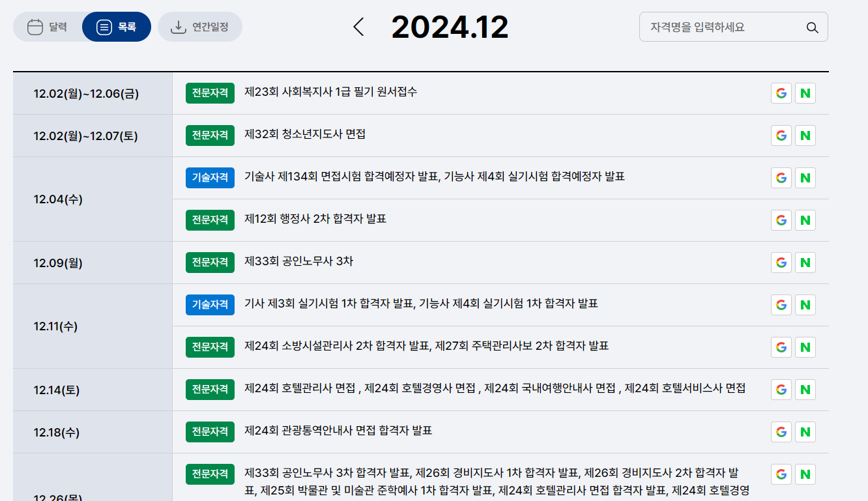Click the 기술자격 badge on 기사 제3회 row

[209, 304]
